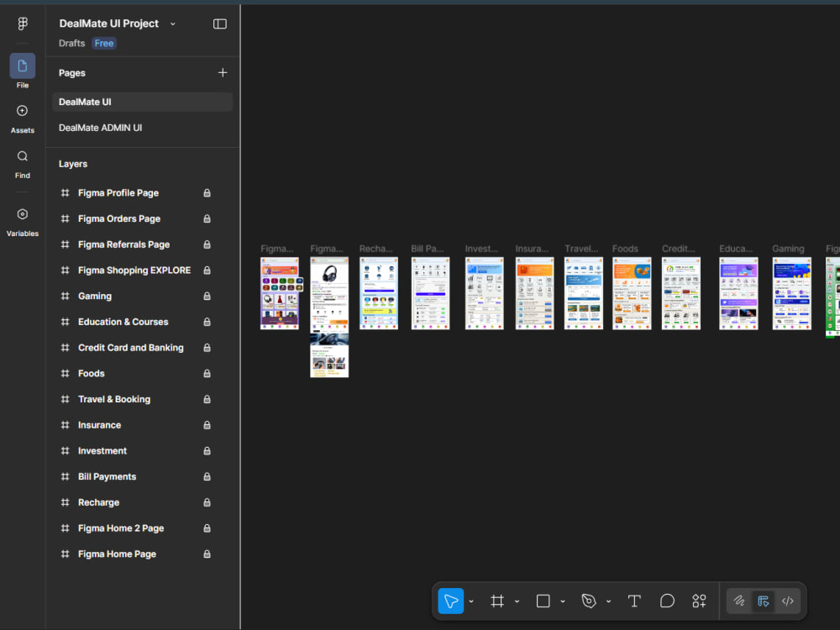This screenshot has height=630, width=840.
Task: Unlock the Figma Profile Page layer
Action: (207, 193)
